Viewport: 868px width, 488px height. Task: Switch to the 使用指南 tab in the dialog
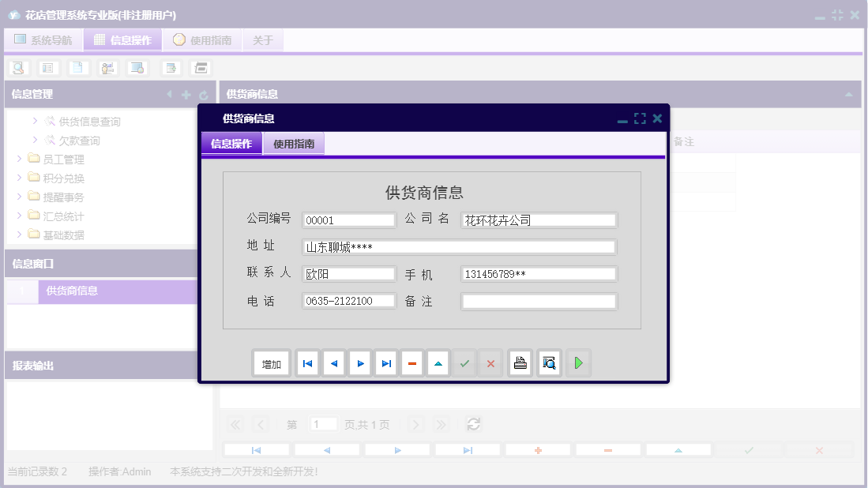pyautogui.click(x=295, y=144)
